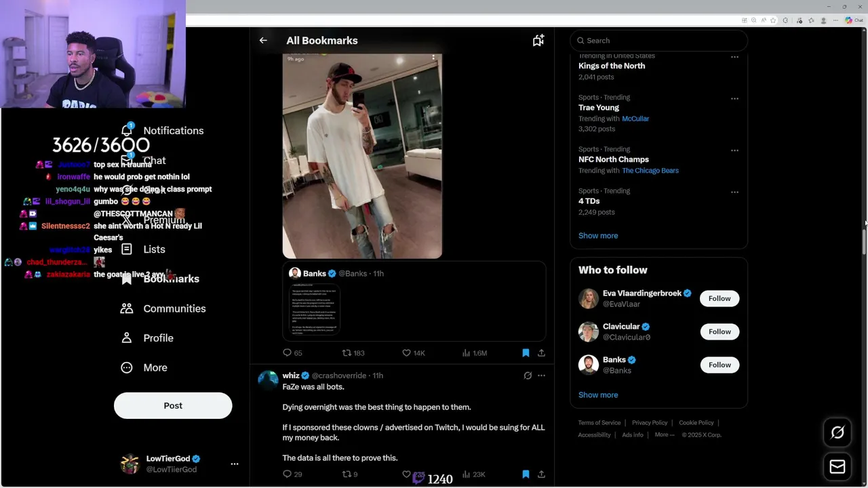View analytics showing 1.6M views

[x=474, y=353]
